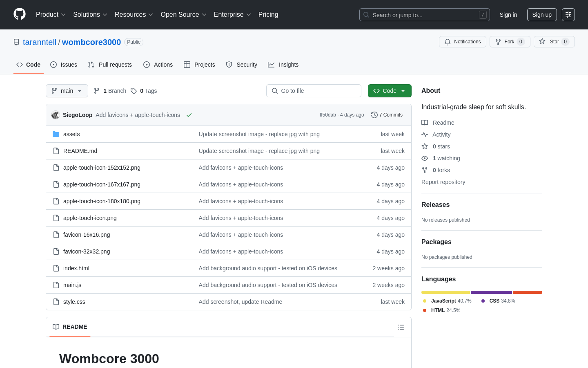The height and width of the screenshot is (368, 588).
Task: Open favicon-32x32.png file
Action: [x=87, y=251]
